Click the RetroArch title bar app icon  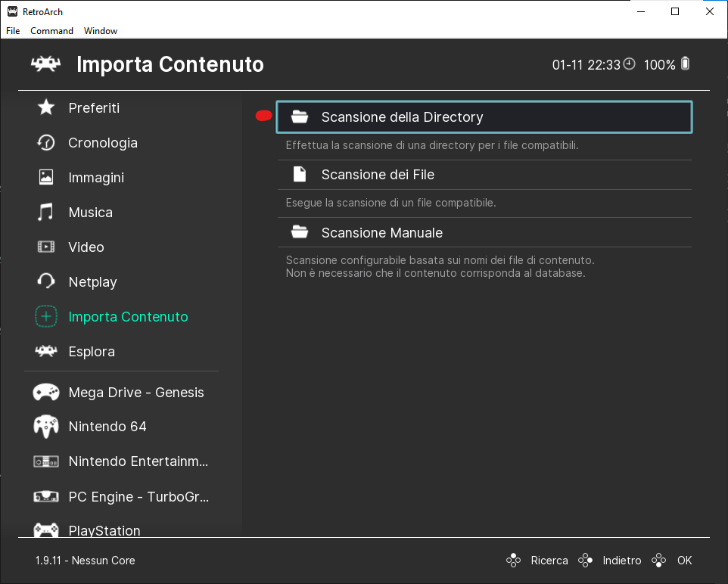tap(13, 11)
